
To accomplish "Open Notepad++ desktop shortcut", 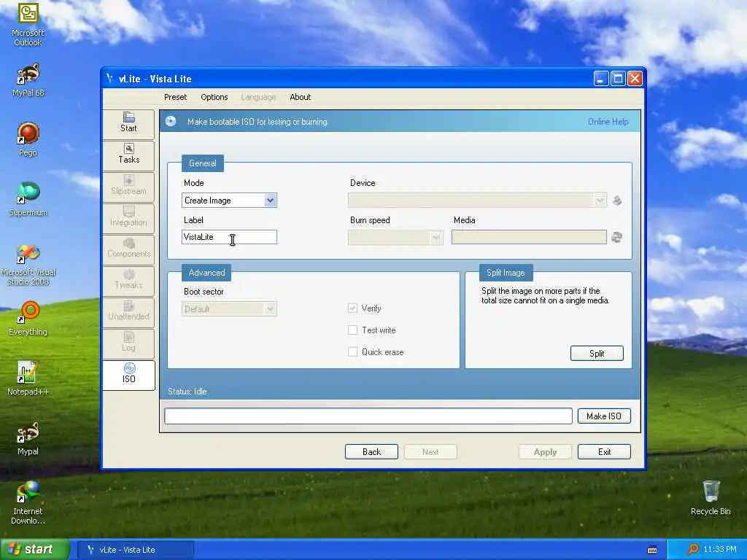I will (28, 378).
